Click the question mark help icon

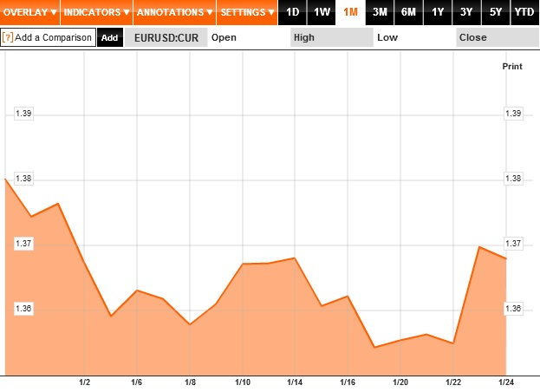[8, 37]
